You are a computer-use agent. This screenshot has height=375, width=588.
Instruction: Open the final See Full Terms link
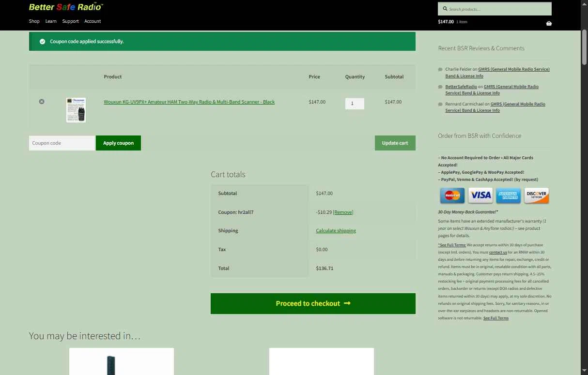click(496, 318)
